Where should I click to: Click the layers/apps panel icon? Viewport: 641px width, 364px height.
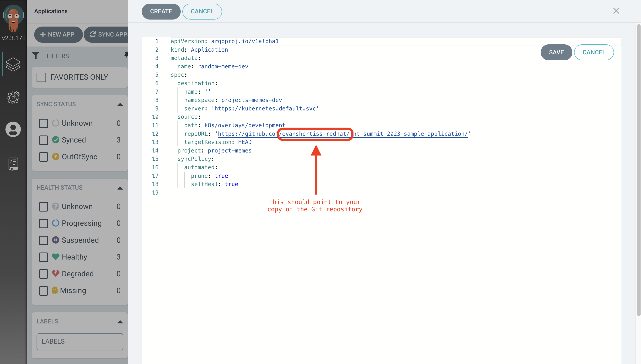[x=13, y=65]
